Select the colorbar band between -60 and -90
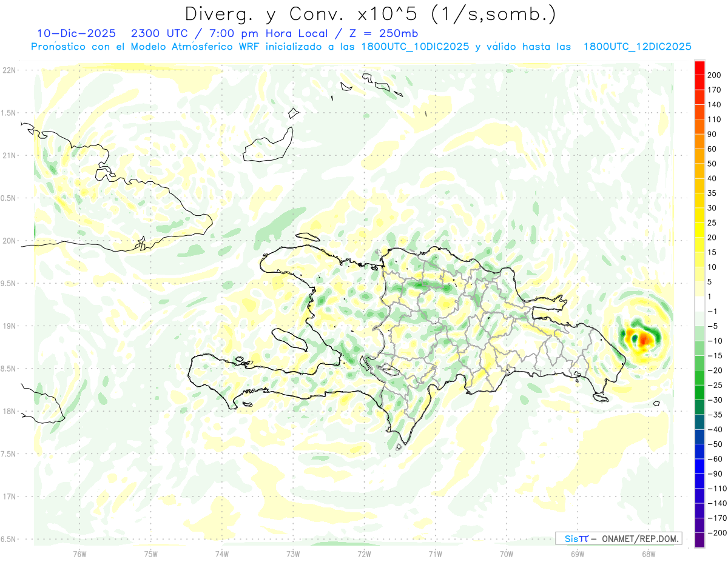This screenshot has height=562, width=728. [x=699, y=466]
